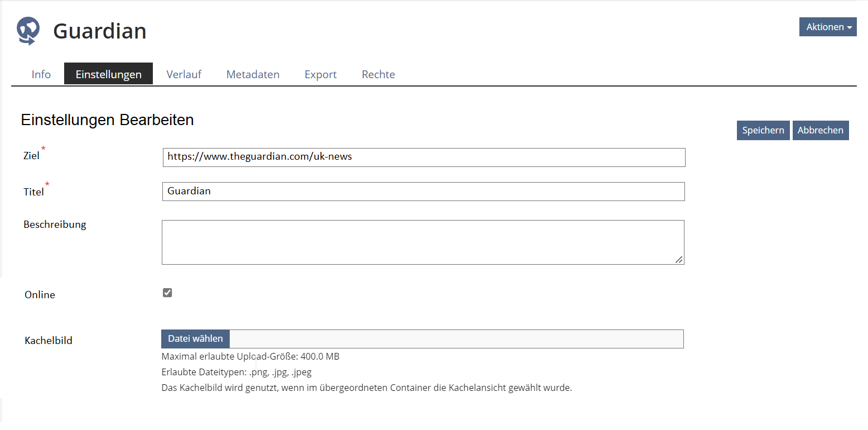Open the Verlauf tab

tap(184, 74)
